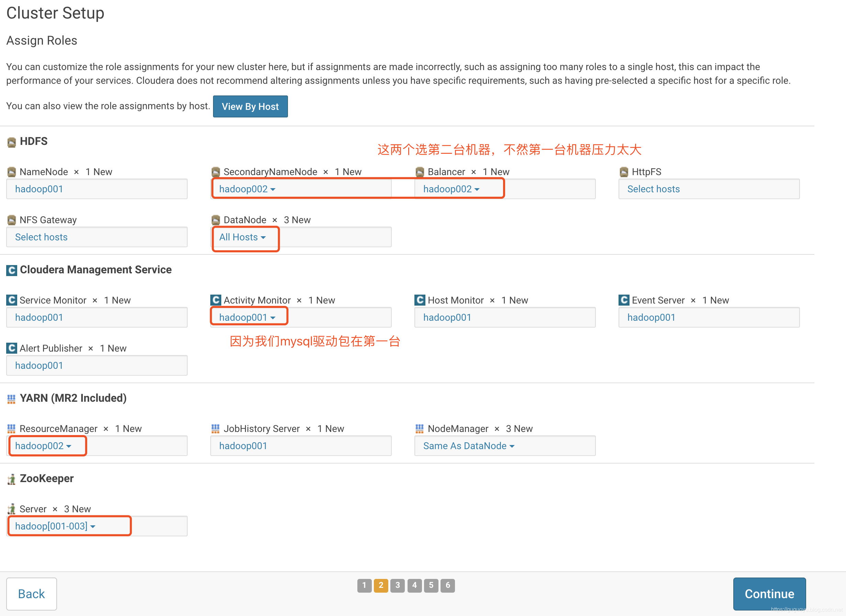Click Select hosts for NFS Gateway

coord(41,237)
